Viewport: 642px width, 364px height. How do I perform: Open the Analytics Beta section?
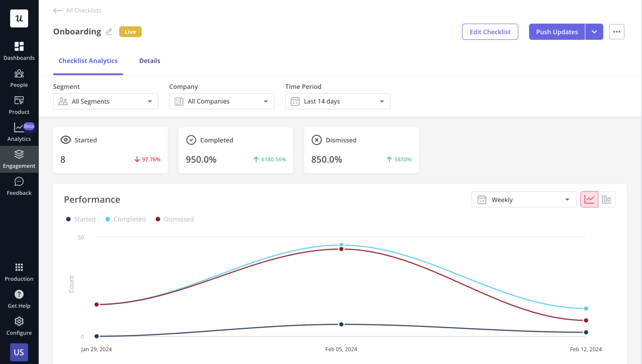[19, 132]
